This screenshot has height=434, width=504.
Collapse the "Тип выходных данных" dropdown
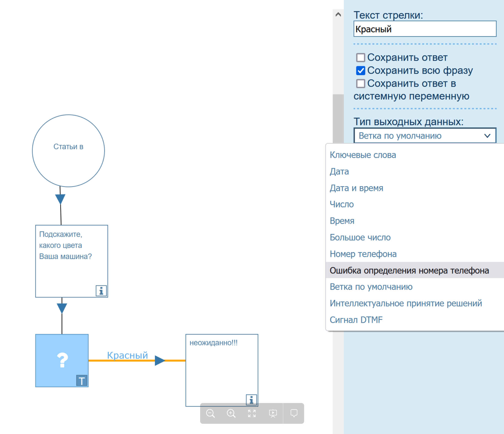pyautogui.click(x=425, y=136)
